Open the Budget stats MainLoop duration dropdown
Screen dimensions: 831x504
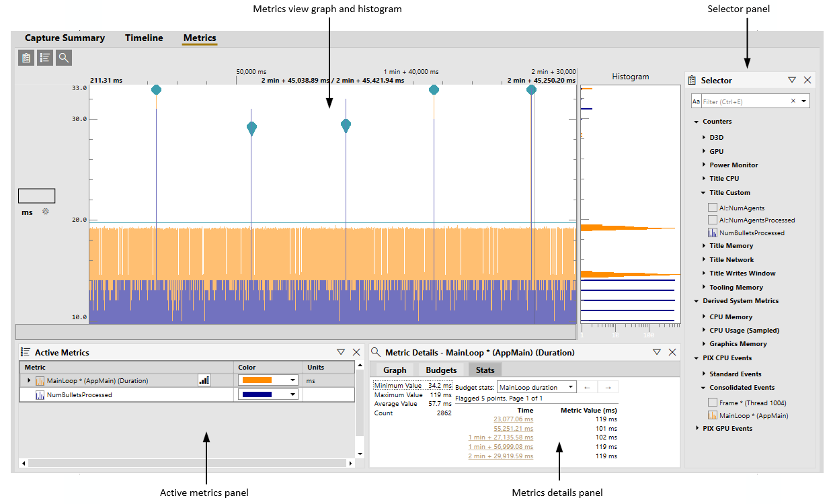coord(537,387)
